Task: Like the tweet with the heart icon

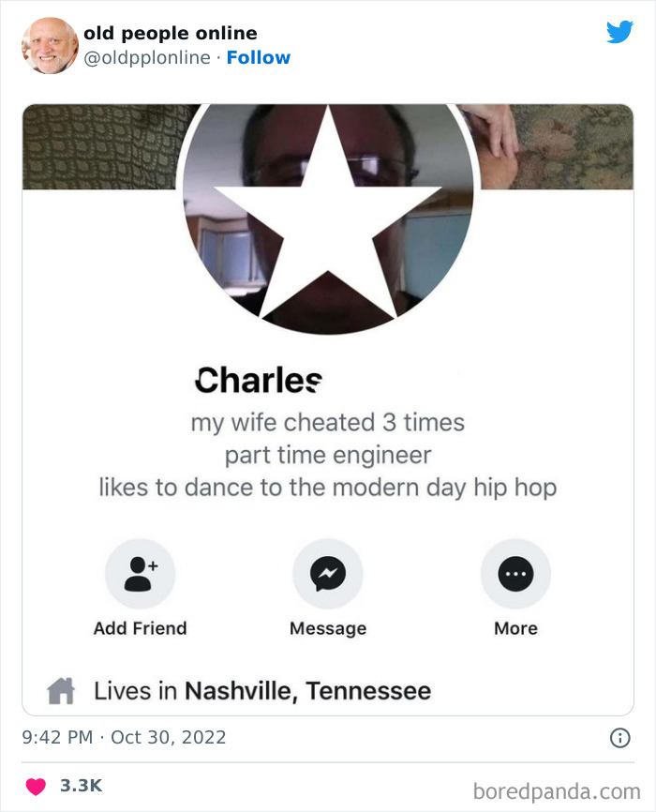Action: click(35, 786)
